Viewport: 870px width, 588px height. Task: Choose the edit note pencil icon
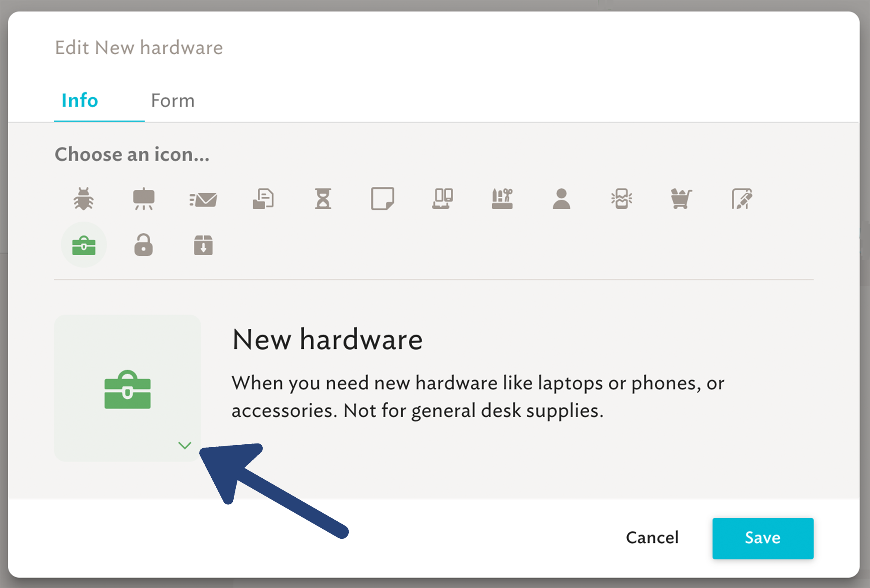pyautogui.click(x=742, y=199)
